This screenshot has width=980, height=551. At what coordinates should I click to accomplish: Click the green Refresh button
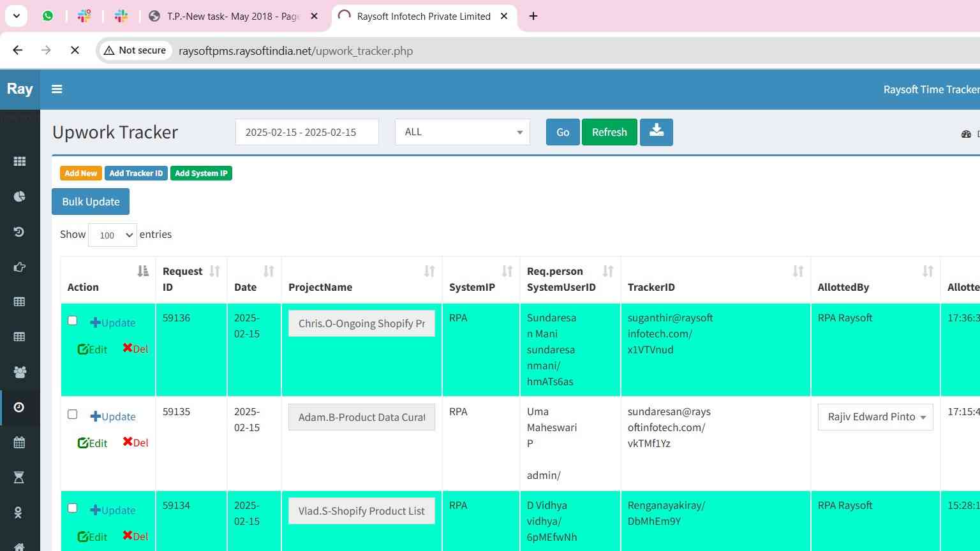point(609,132)
